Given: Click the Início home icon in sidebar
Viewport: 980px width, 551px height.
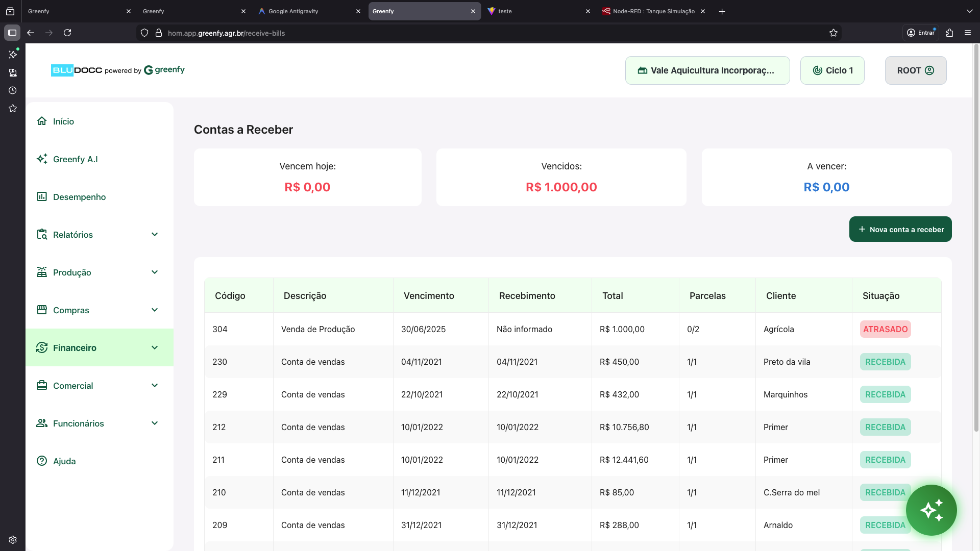Looking at the screenshot, I should (42, 121).
